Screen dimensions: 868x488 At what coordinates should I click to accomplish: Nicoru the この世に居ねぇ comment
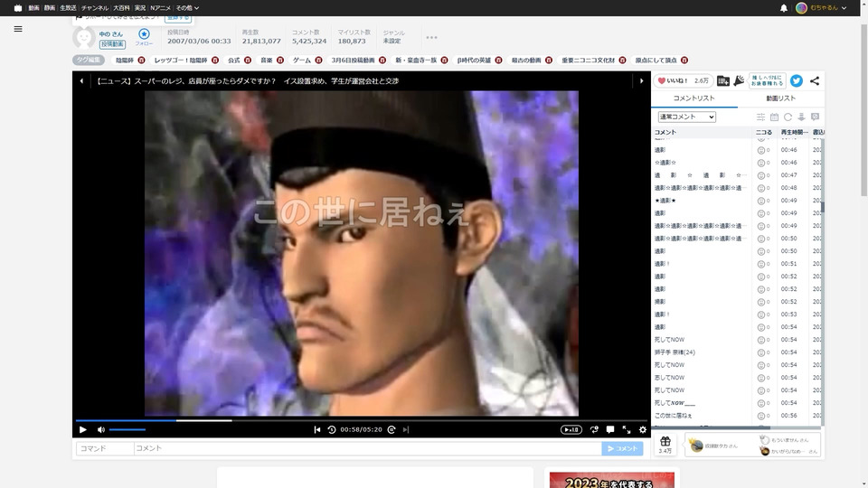pos(761,416)
